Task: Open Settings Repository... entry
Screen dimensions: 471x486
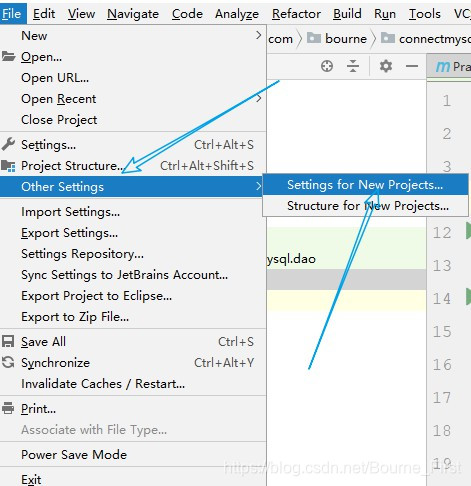Action: [133, 254]
